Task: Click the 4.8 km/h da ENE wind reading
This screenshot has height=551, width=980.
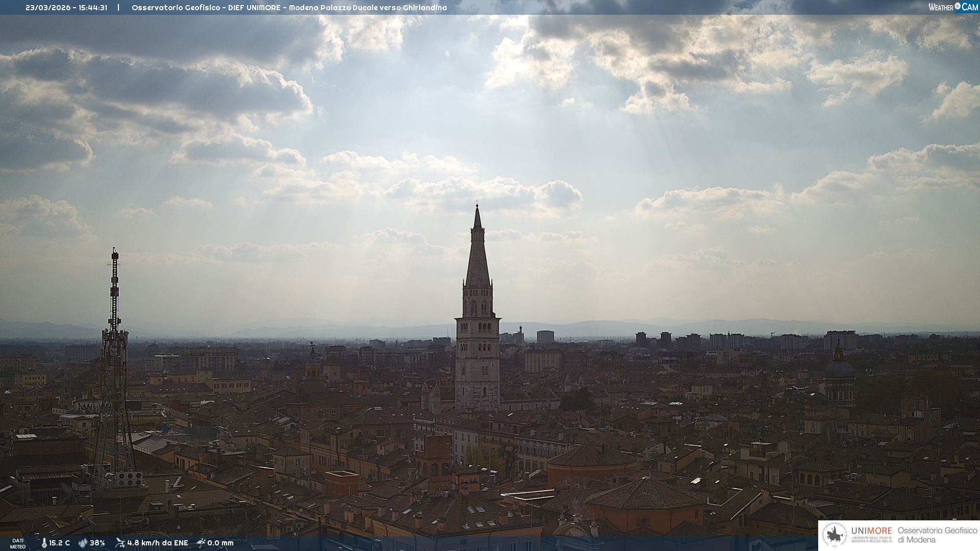Action: coord(157,543)
